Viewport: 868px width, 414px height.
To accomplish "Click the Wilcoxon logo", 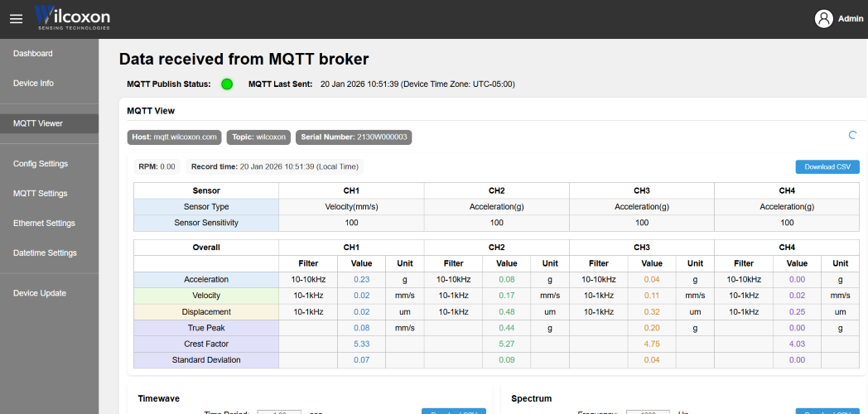I will click(72, 17).
